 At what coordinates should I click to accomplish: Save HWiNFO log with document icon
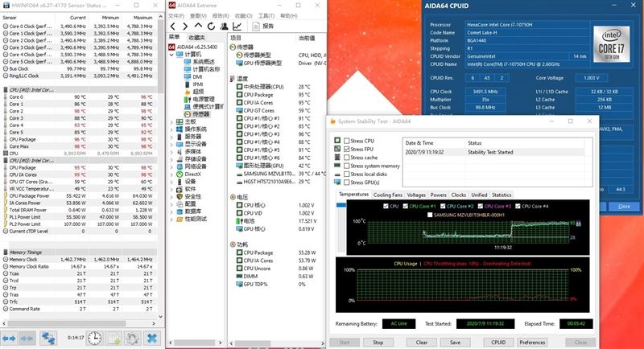coord(114,339)
